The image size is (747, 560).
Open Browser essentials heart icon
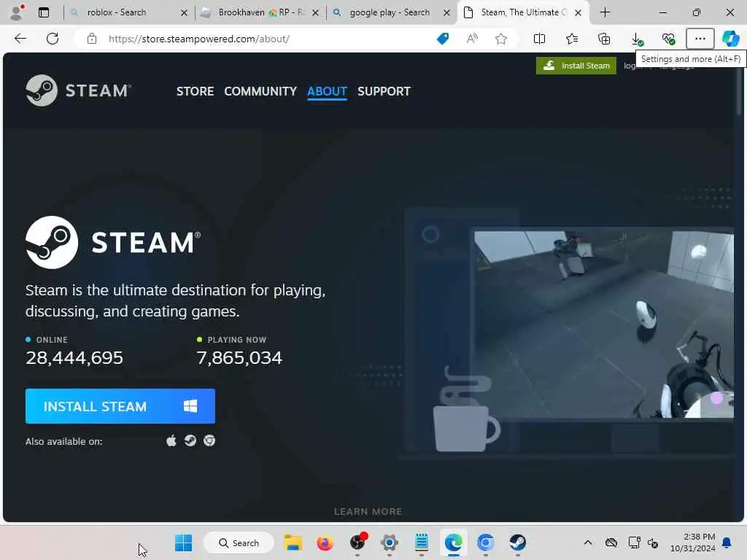click(668, 39)
